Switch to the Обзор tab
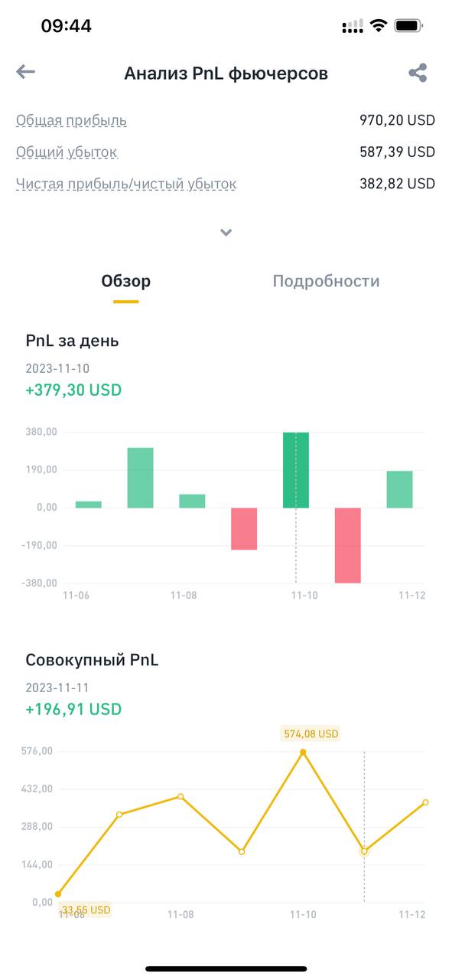 [126, 281]
